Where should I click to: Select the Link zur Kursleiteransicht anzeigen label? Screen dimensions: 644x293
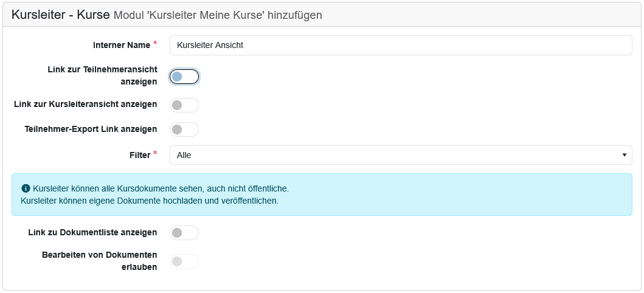(85, 105)
